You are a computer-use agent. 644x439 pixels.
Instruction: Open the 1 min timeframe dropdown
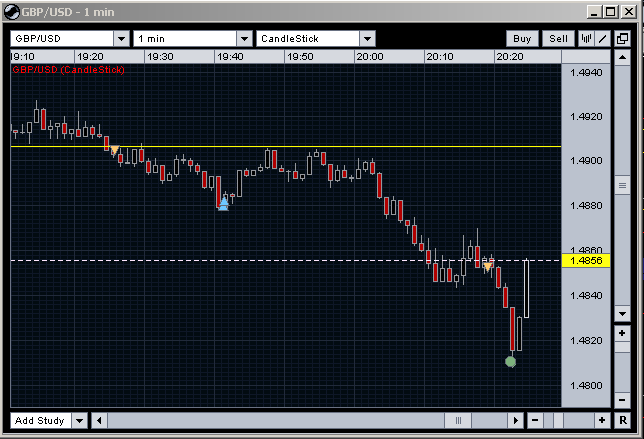243,38
